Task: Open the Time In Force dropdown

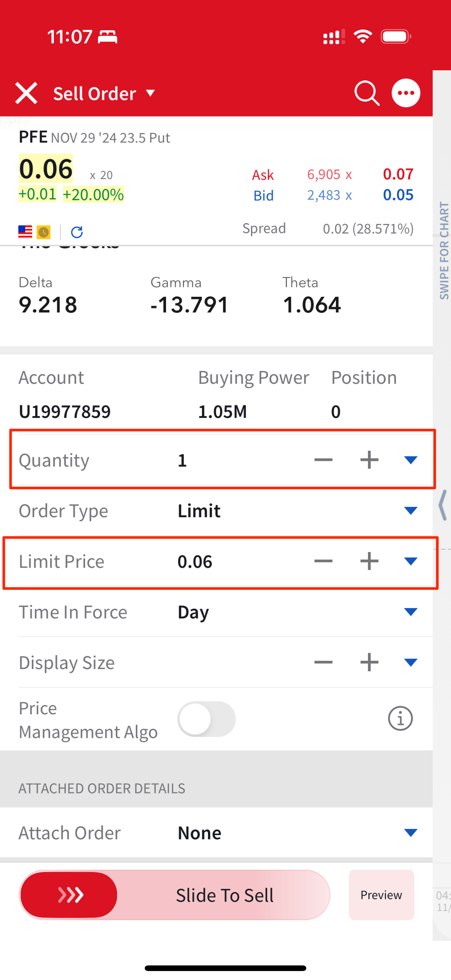Action: pyautogui.click(x=410, y=612)
